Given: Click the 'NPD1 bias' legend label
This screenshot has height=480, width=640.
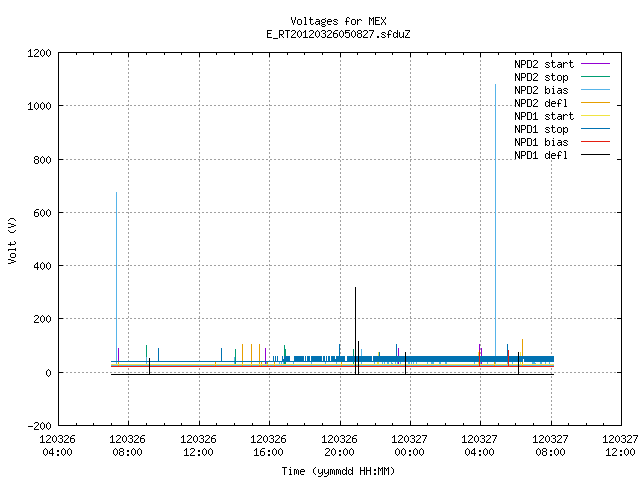Looking at the screenshot, I should coord(541,142).
